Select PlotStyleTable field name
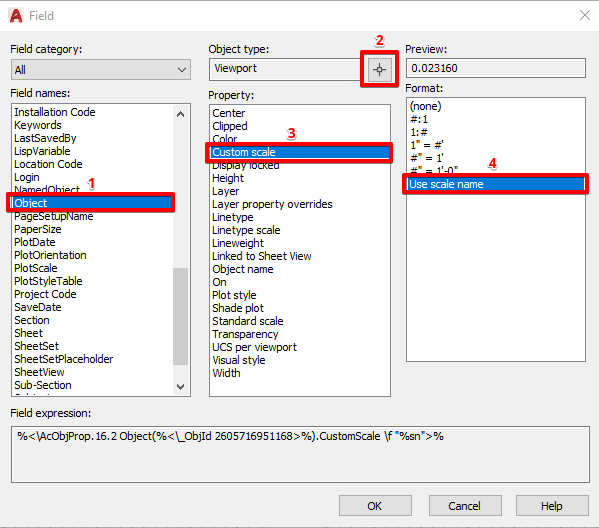The width and height of the screenshot is (599, 528). [x=48, y=281]
